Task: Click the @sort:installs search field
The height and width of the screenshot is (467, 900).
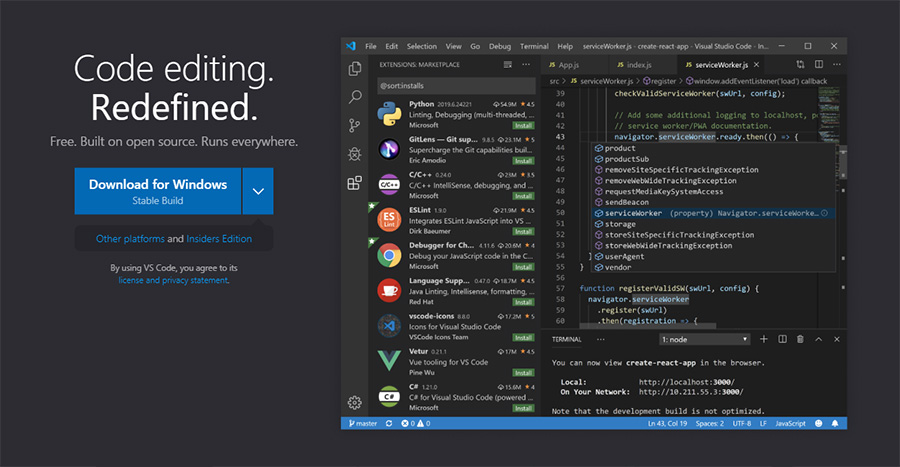Action: click(x=456, y=85)
